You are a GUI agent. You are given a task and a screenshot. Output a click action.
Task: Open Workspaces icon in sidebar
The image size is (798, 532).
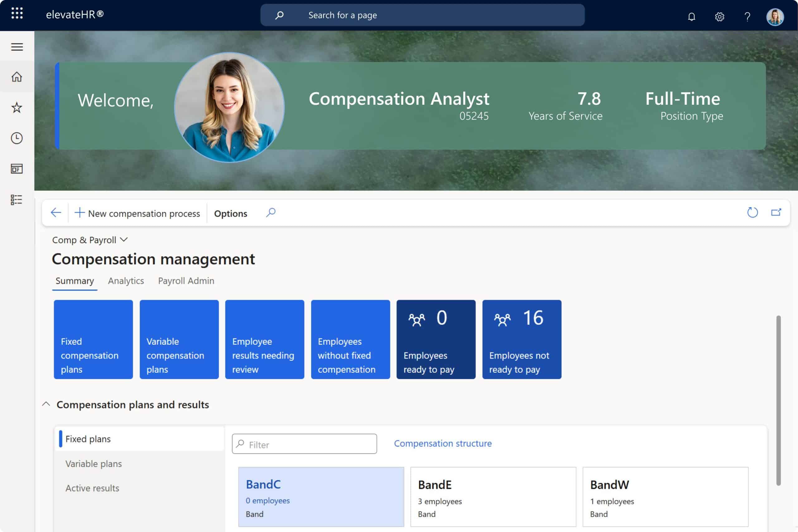pos(17,169)
